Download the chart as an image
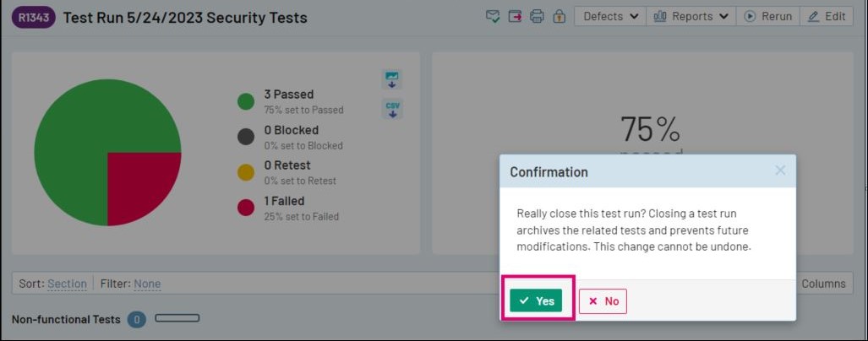Viewport: 868px width, 341px height. pyautogui.click(x=392, y=79)
